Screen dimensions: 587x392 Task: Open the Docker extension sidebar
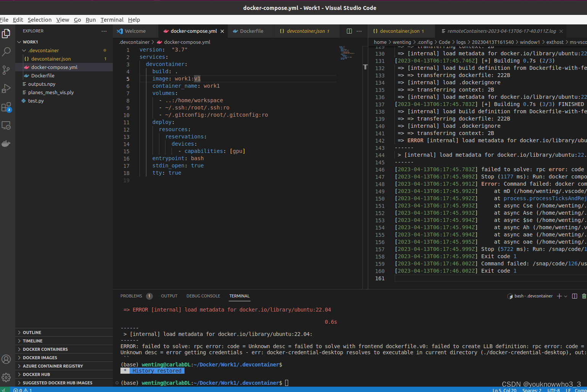tap(6, 143)
